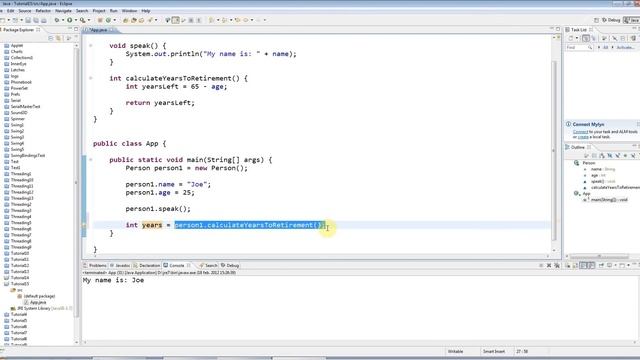Click the Debug bug icon in the toolbar
The height and width of the screenshot is (360, 640).
pos(57,20)
